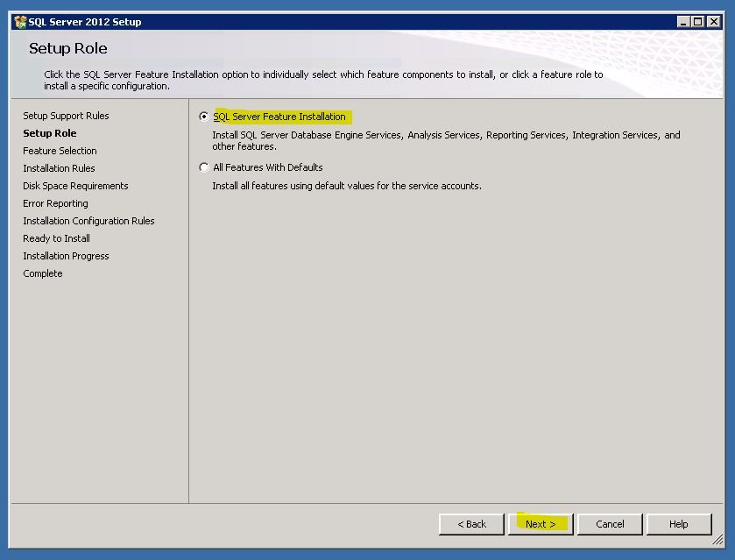The width and height of the screenshot is (735, 560).
Task: Minimize the SQL Server 2012 Setup window
Action: (x=683, y=22)
